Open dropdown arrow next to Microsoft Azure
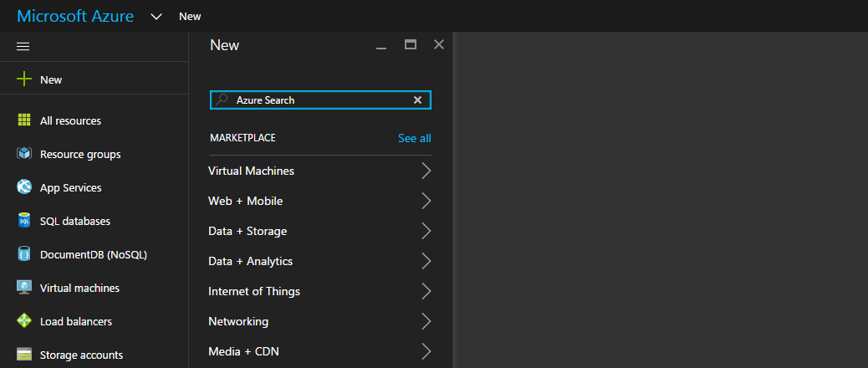The height and width of the screenshot is (368, 868). pos(156,17)
